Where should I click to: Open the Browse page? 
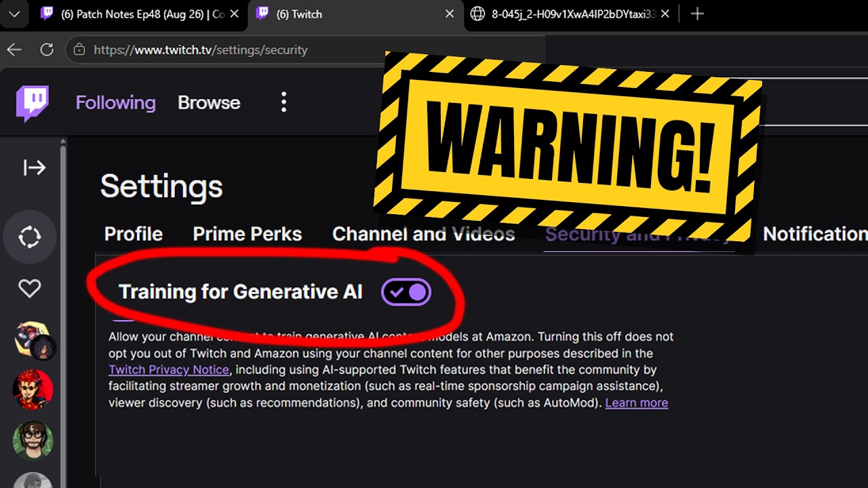(x=209, y=102)
